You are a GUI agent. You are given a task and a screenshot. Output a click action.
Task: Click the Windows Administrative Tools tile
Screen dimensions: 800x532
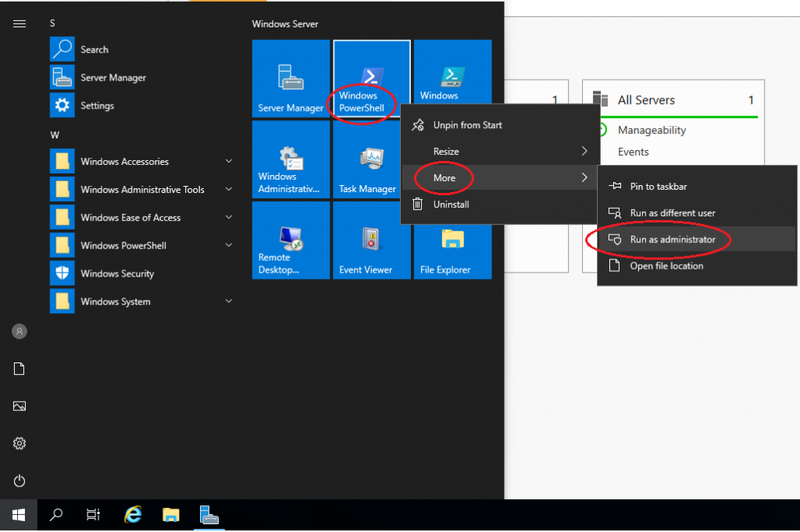(x=291, y=159)
